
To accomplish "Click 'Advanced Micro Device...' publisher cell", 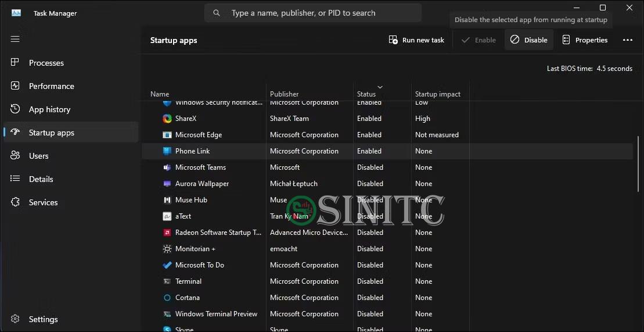I will point(309,233).
